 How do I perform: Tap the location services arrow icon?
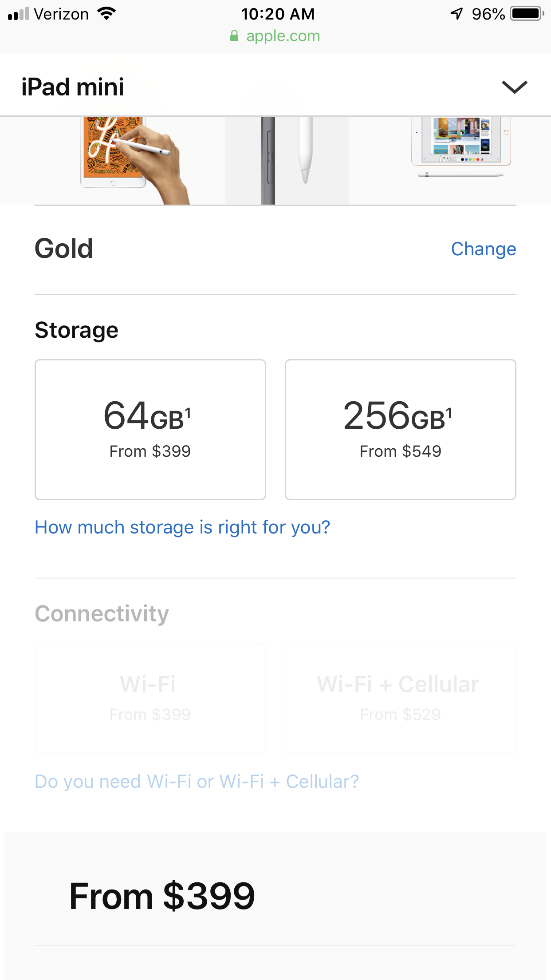click(457, 14)
